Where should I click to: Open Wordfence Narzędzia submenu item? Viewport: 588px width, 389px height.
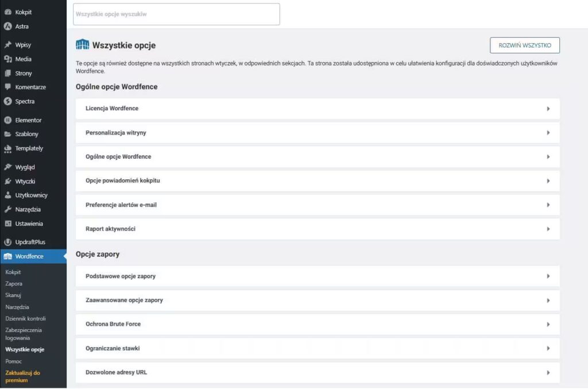click(x=17, y=307)
